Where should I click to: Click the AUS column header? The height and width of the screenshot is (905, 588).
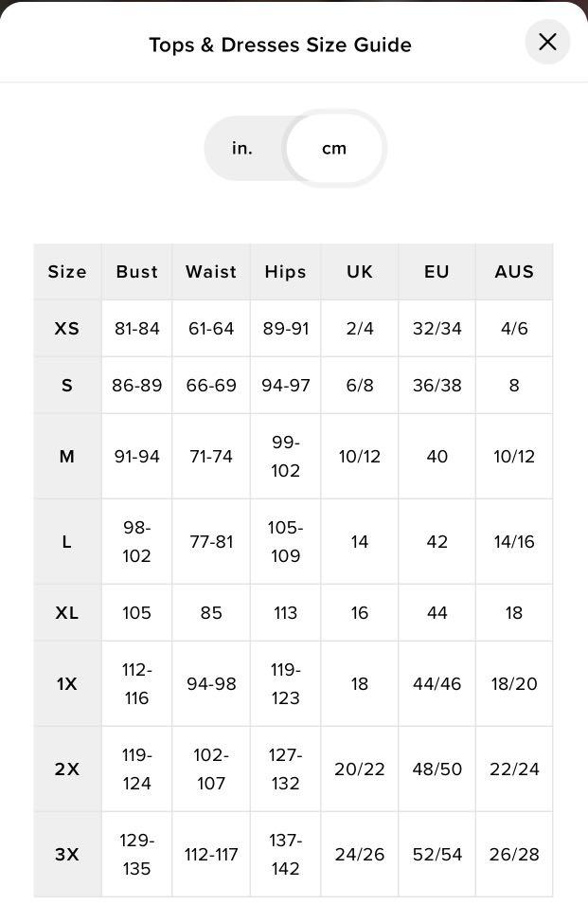point(514,272)
